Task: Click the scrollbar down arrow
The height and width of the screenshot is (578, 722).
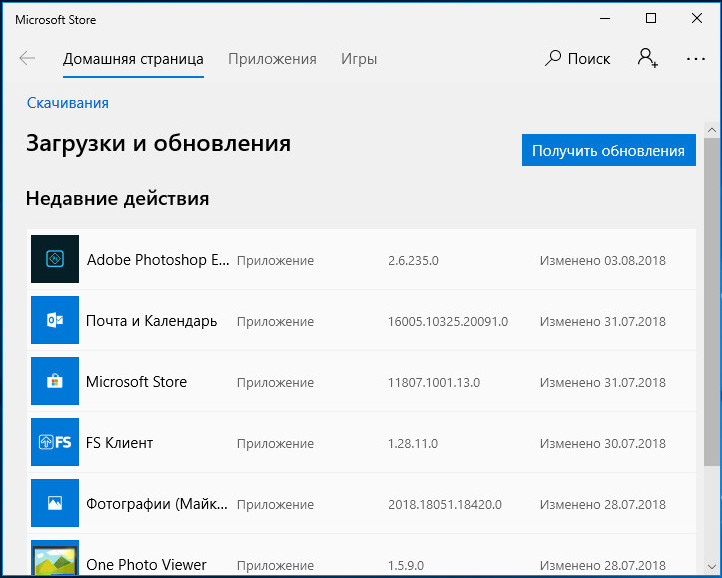Action: click(x=712, y=566)
